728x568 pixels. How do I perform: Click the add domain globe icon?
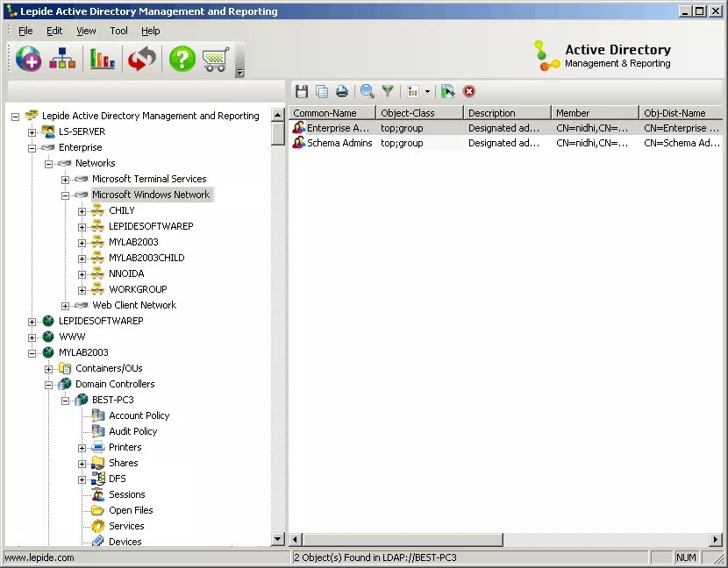(x=28, y=59)
